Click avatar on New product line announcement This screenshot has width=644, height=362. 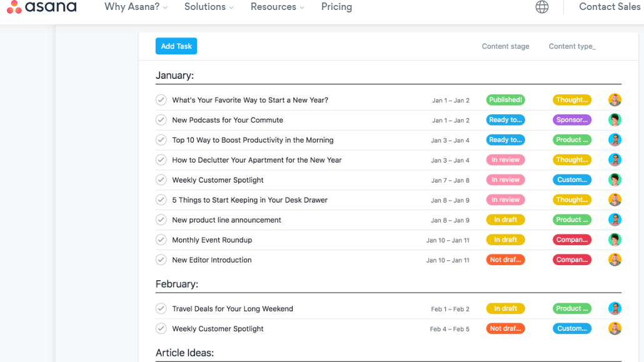pos(615,220)
